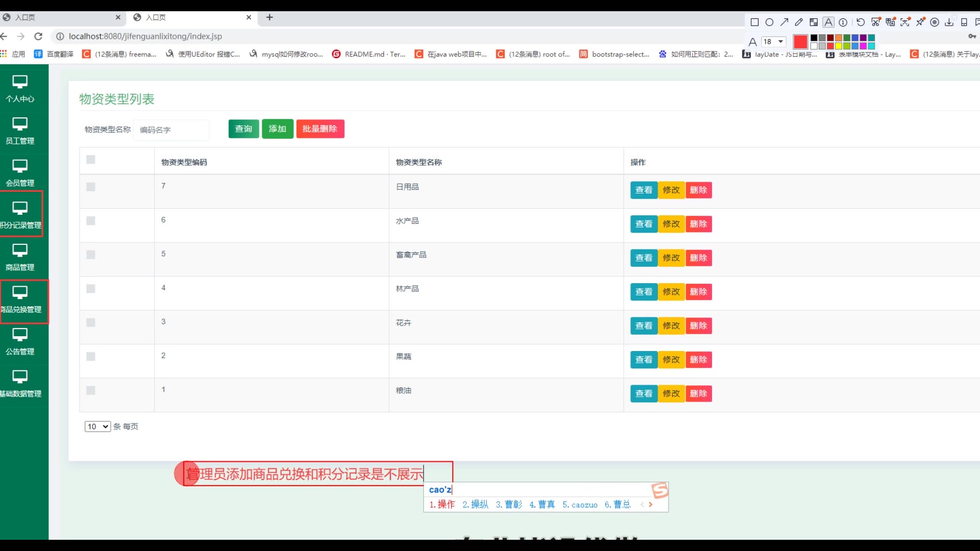Go to next IME candidate page arrow

pyautogui.click(x=650, y=505)
